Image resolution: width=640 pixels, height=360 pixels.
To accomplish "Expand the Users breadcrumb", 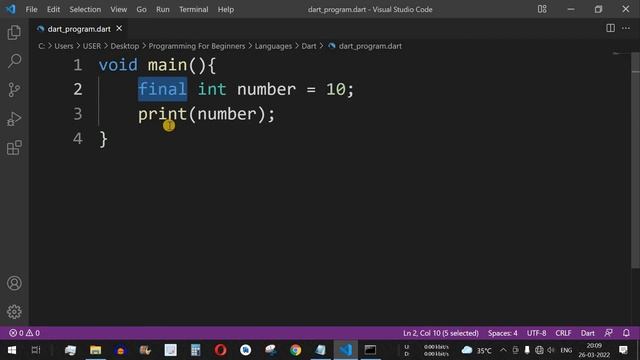I will tap(64, 46).
